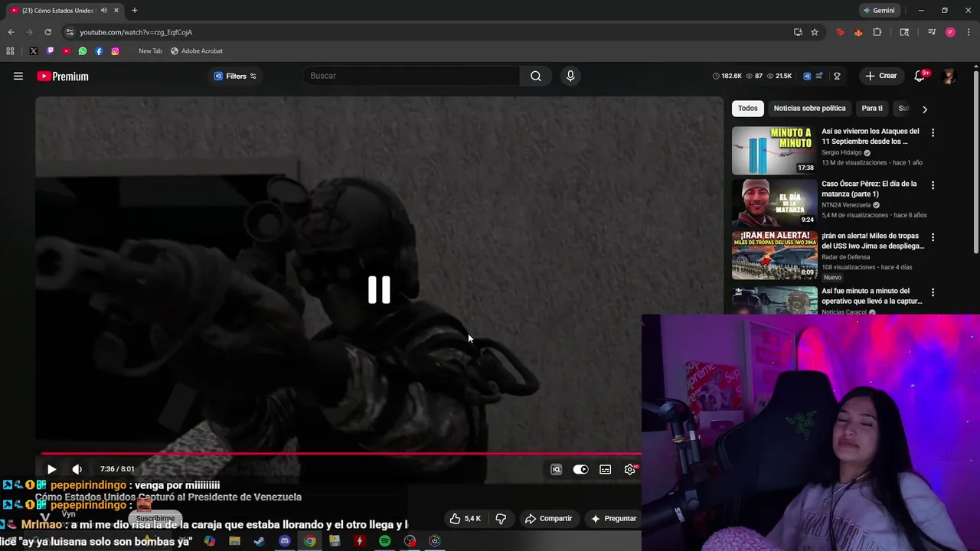Like the video with 5,4 K thumbs-up
980x551 pixels.
(x=465, y=518)
